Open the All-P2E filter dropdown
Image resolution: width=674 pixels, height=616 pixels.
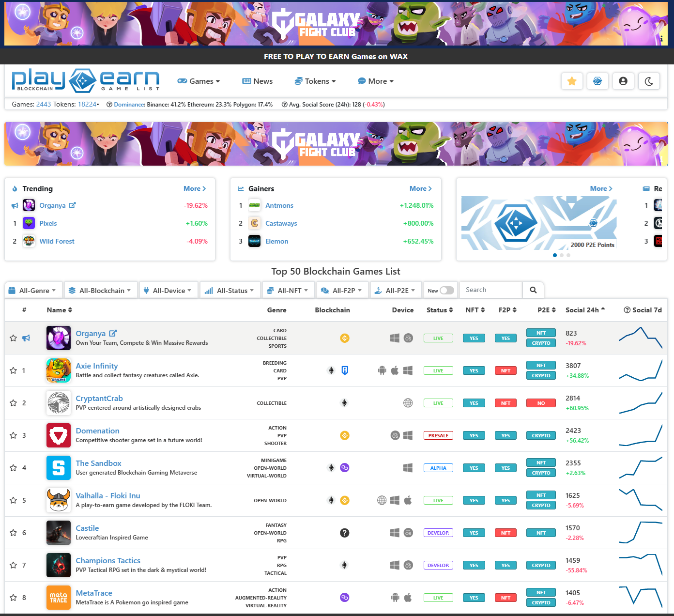point(396,291)
